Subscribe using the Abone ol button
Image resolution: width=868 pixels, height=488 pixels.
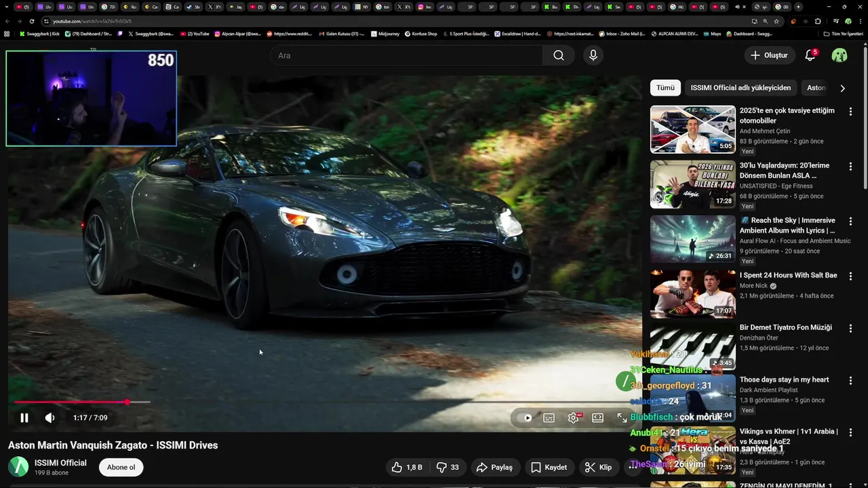[x=121, y=467]
